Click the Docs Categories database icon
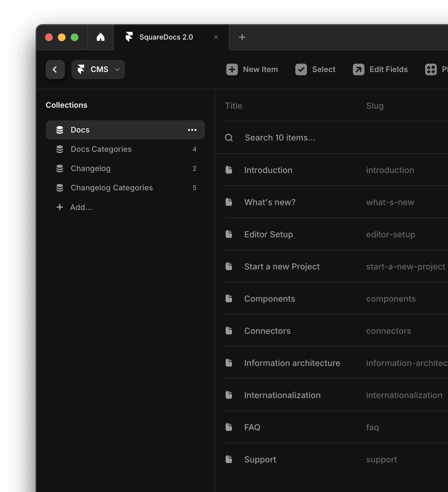Image resolution: width=448 pixels, height=492 pixels. point(60,149)
